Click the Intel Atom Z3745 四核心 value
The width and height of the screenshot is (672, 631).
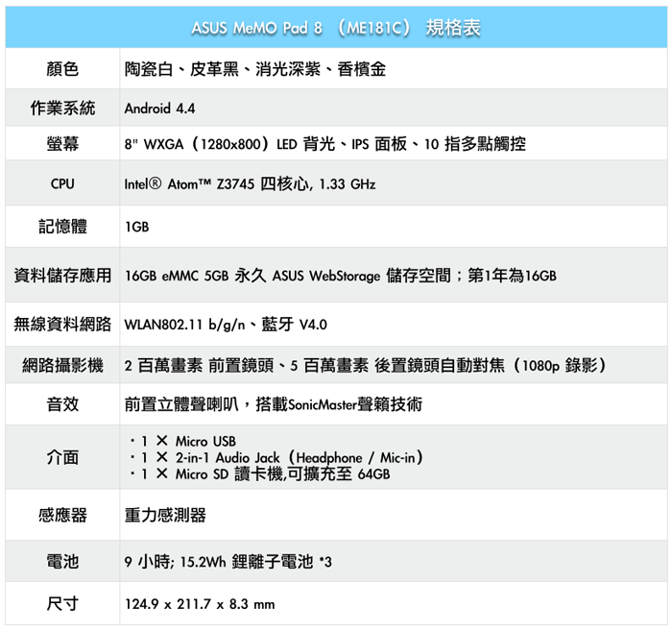250,183
